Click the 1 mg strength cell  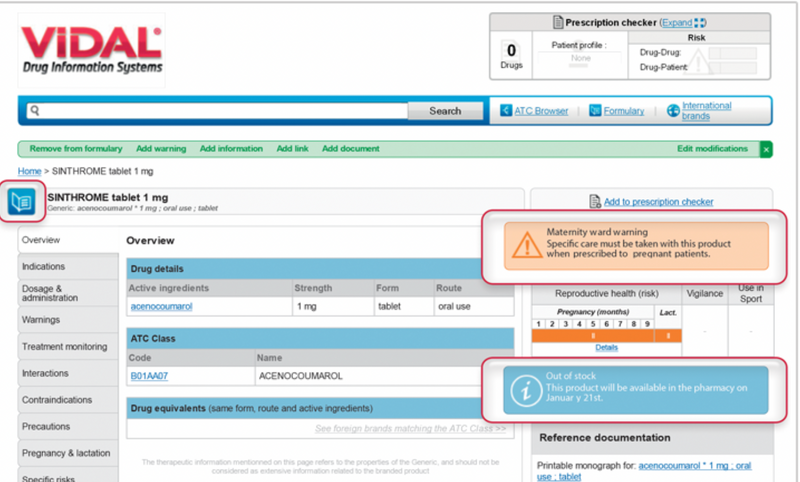[x=333, y=307]
